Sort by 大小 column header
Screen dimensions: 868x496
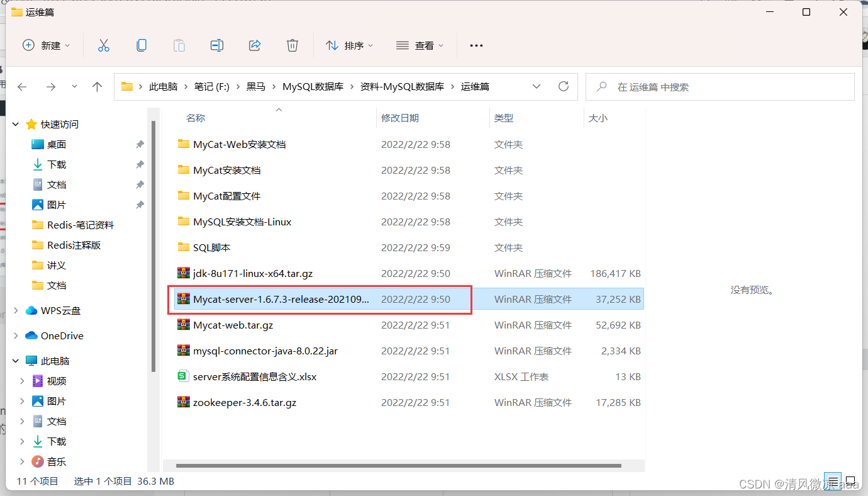pos(598,118)
